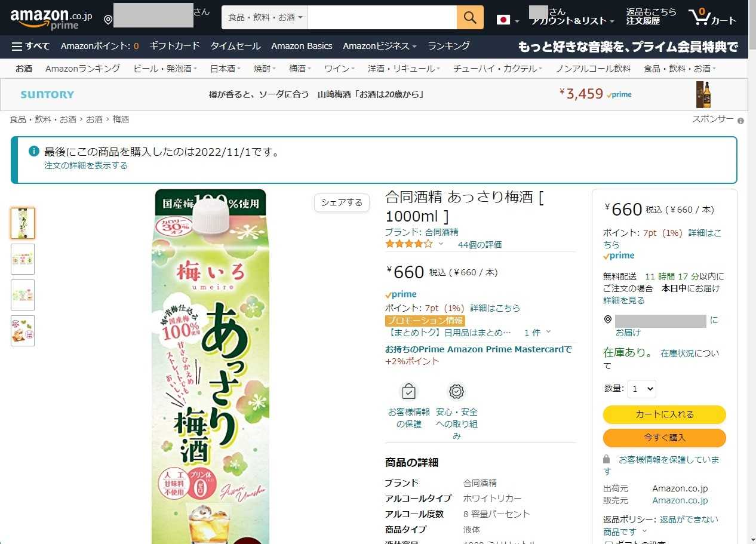This screenshot has width=756, height=544.
Task: Open the 数量 quantity dropdown
Action: tap(642, 389)
